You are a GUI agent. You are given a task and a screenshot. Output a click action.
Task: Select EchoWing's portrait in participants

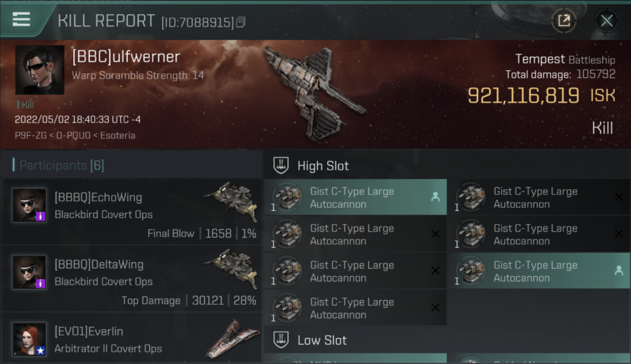(29, 205)
